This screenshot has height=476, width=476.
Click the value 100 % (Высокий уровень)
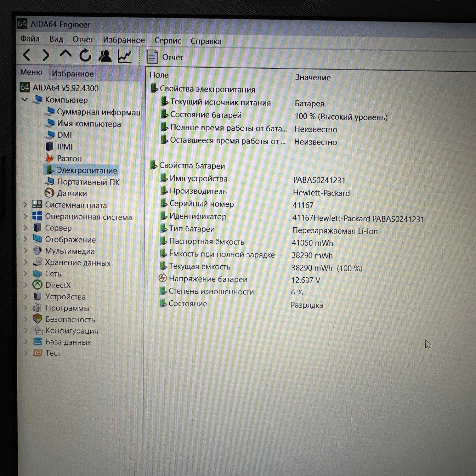tap(341, 117)
